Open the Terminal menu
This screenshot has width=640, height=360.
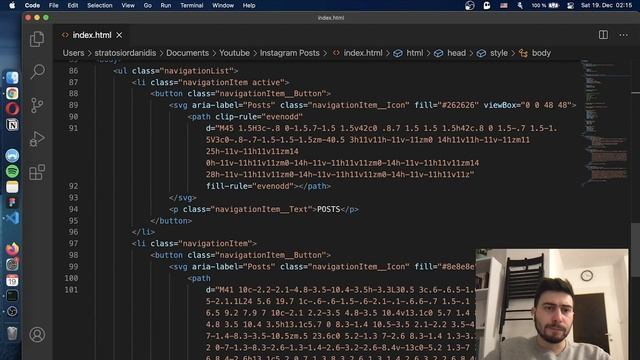pos(192,5)
